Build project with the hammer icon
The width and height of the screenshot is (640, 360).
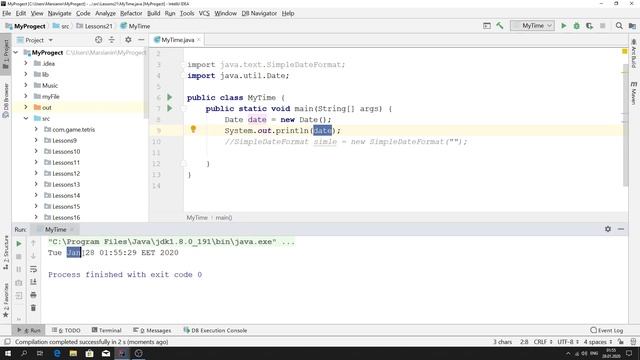tap(500, 26)
